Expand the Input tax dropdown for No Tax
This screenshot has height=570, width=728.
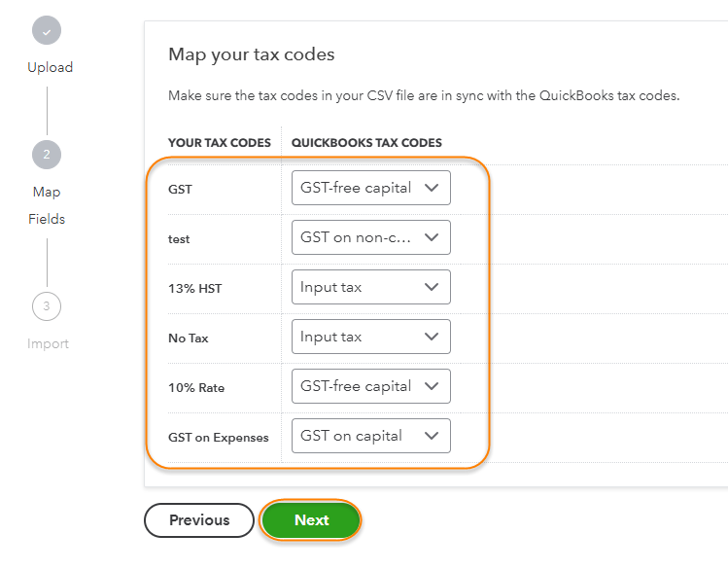point(370,337)
